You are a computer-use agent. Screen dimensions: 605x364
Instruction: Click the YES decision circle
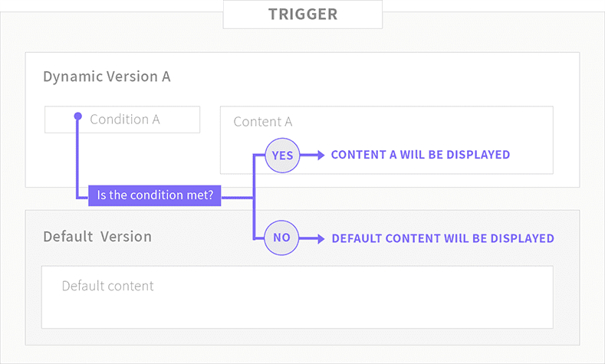(x=282, y=155)
